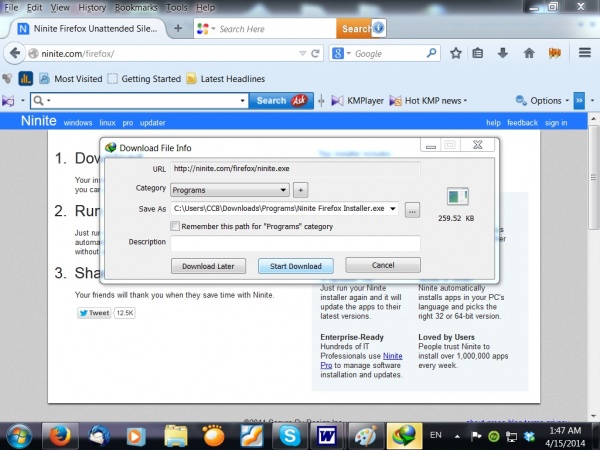Open Ninite Pro link
Image resolution: width=600 pixels, height=450 pixels.
392,356
